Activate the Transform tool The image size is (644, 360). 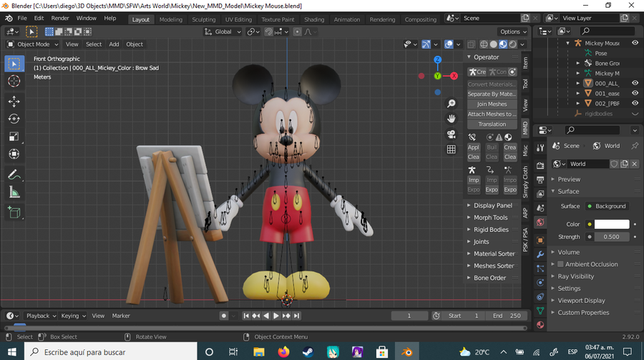click(14, 154)
